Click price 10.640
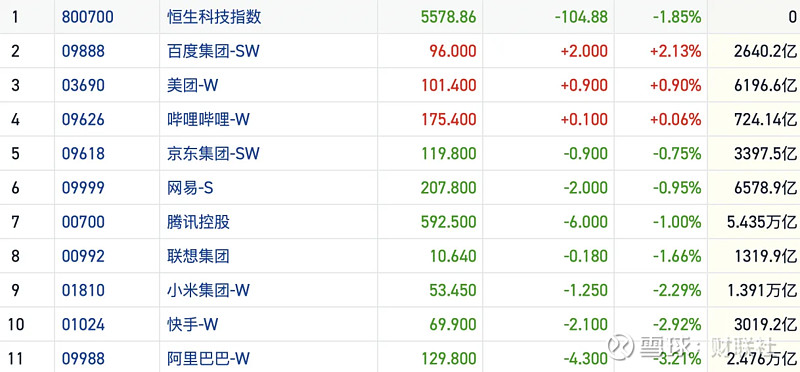Viewport: 800px width, 372px height. coord(452,256)
